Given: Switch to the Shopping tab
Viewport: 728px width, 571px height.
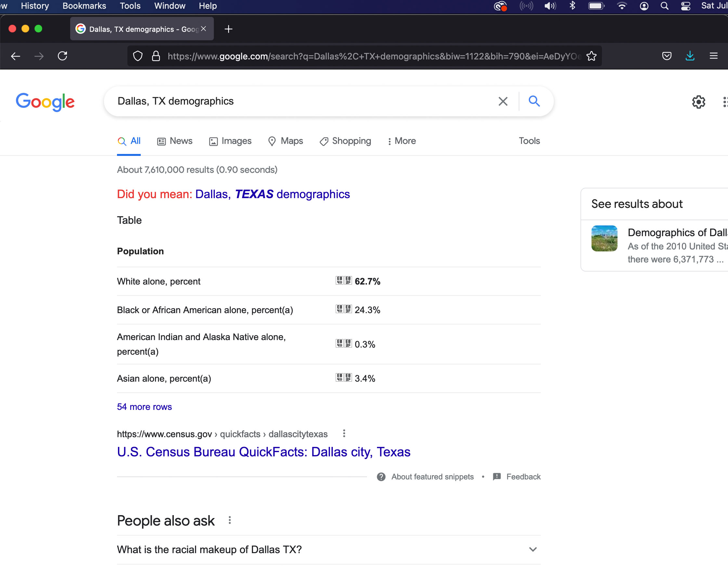Looking at the screenshot, I should 345,141.
